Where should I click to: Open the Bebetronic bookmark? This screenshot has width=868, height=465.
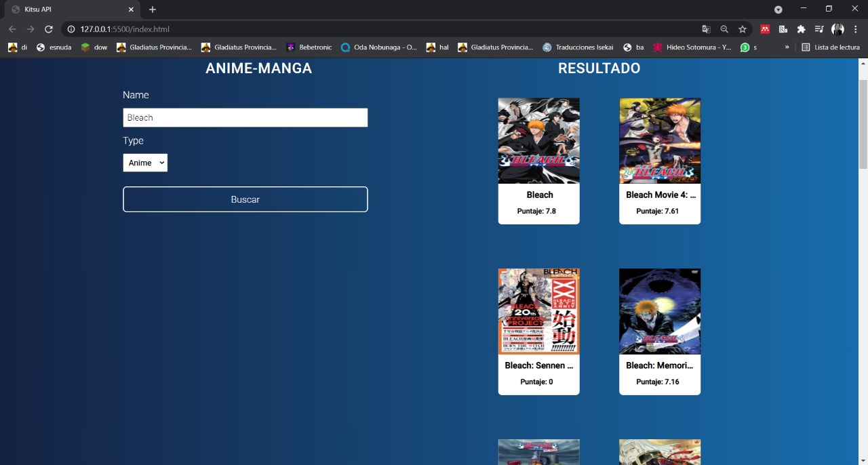(309, 47)
